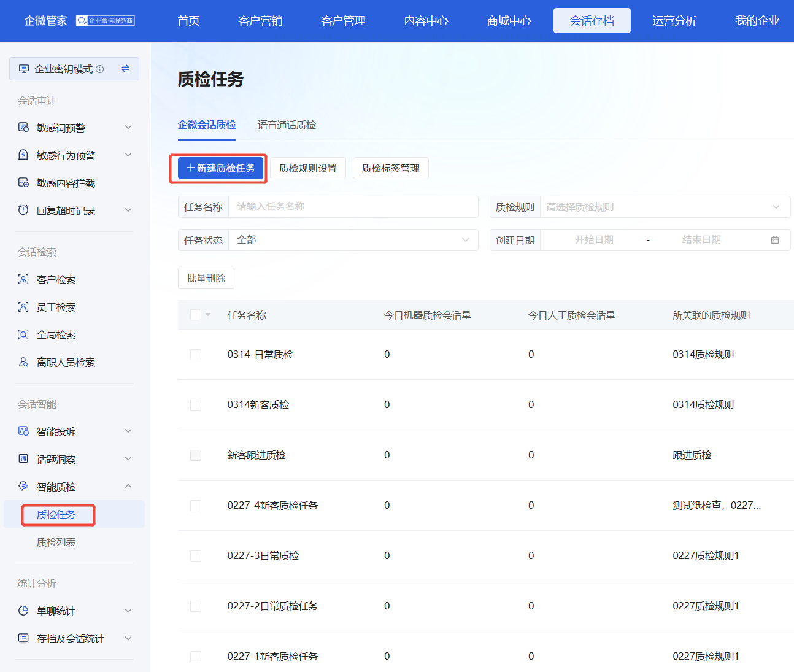Image resolution: width=794 pixels, height=672 pixels.
Task: Open the 质检规则 dropdown
Action: pos(665,207)
